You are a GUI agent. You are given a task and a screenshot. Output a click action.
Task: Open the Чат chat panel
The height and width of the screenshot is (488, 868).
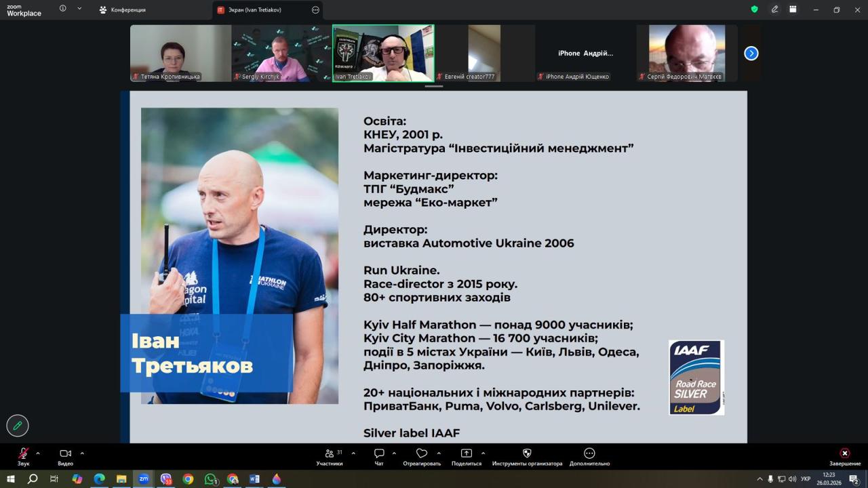[x=379, y=454]
